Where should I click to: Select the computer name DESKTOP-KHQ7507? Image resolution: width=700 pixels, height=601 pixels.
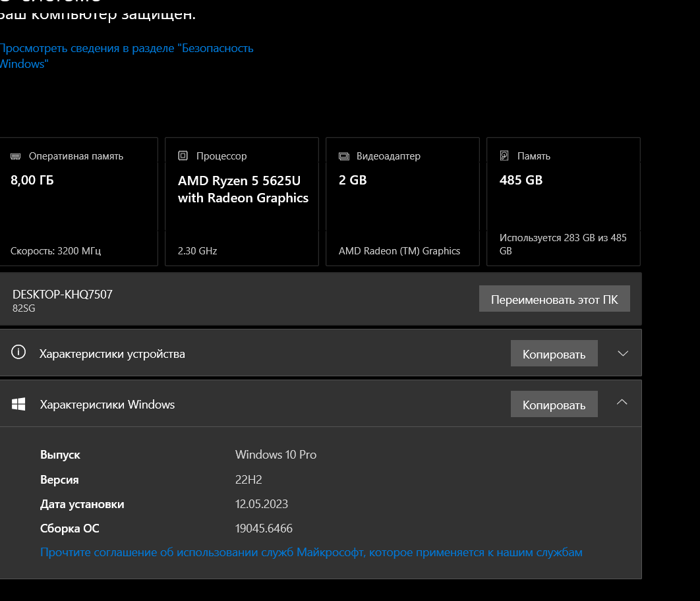pyautogui.click(x=63, y=295)
